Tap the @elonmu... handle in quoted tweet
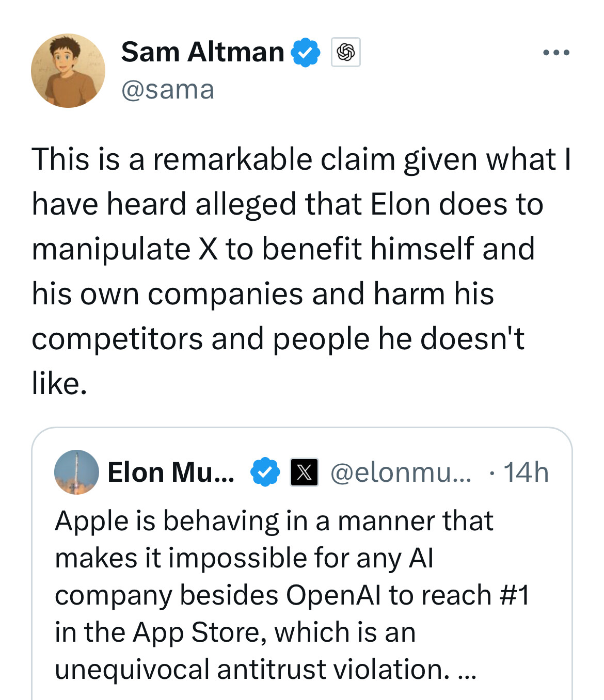Image resolution: width=604 pixels, height=700 pixels. click(x=401, y=472)
